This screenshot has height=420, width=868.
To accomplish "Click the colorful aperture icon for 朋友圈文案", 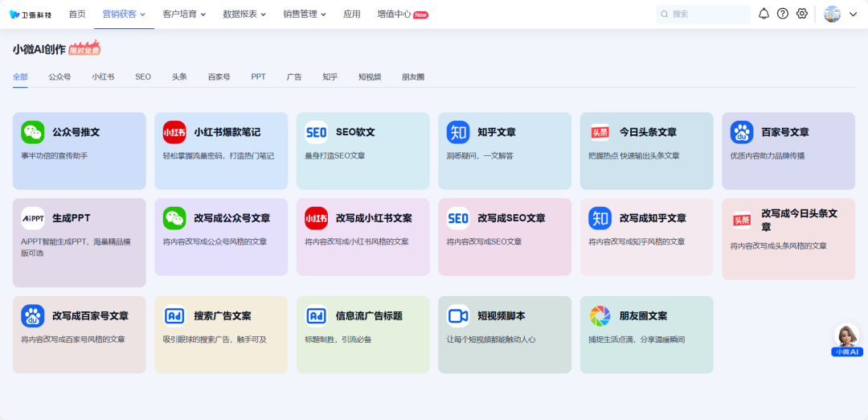I will (600, 315).
